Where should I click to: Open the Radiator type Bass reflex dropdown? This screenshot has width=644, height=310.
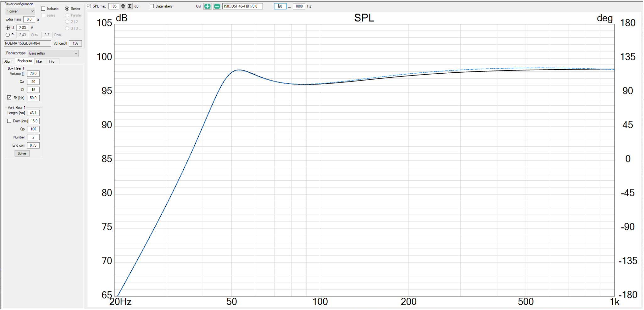point(53,53)
